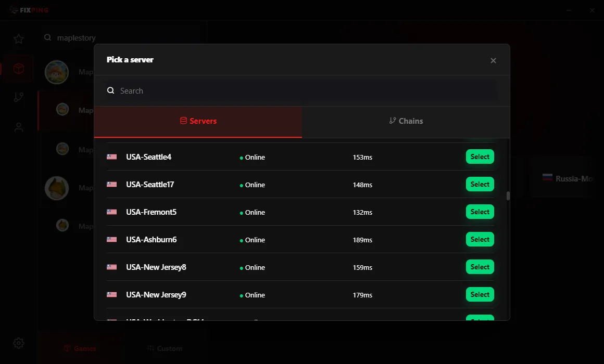604x364 pixels.
Task: Click the first MapleStory game thumbnail
Action: click(57, 72)
